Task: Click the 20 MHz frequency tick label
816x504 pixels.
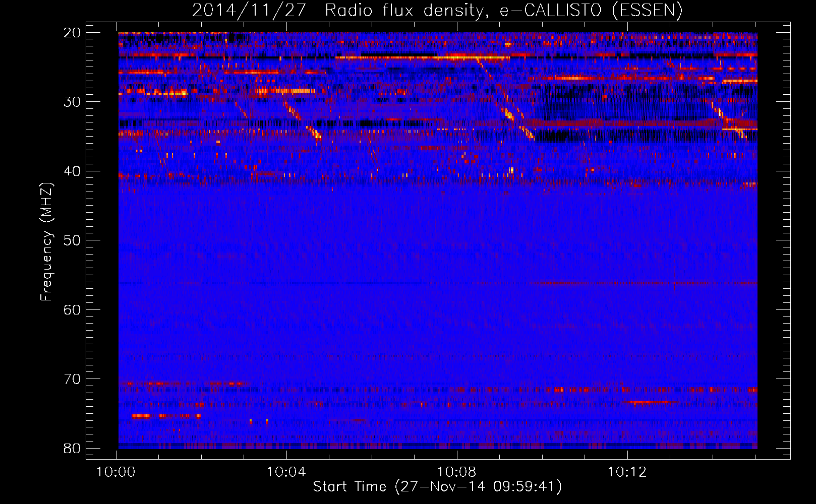Action: pos(72,33)
